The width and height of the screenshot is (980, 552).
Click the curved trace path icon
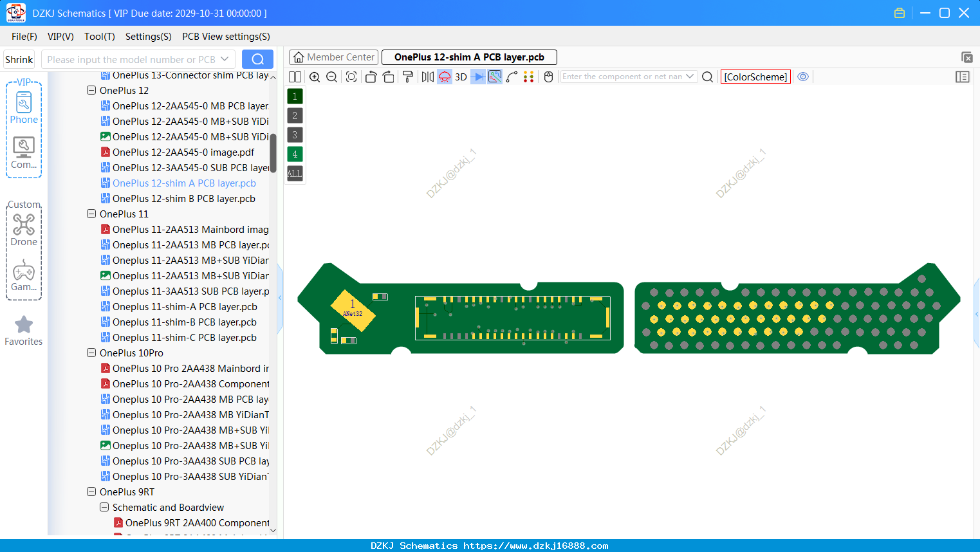pyautogui.click(x=512, y=77)
